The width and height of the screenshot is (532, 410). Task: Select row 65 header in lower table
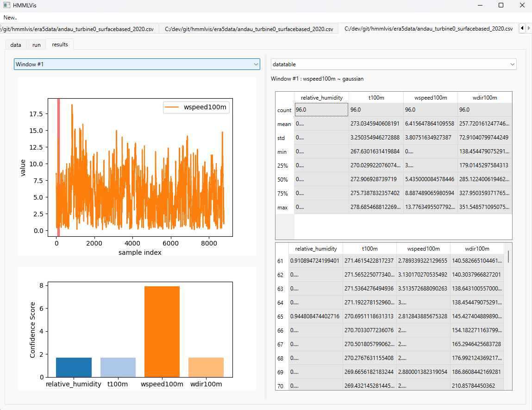pyautogui.click(x=281, y=316)
